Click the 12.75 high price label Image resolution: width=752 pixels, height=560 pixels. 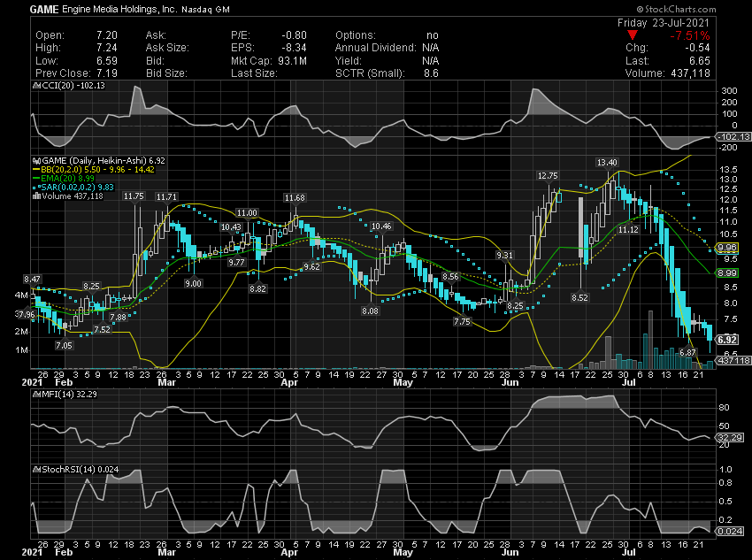(x=548, y=176)
